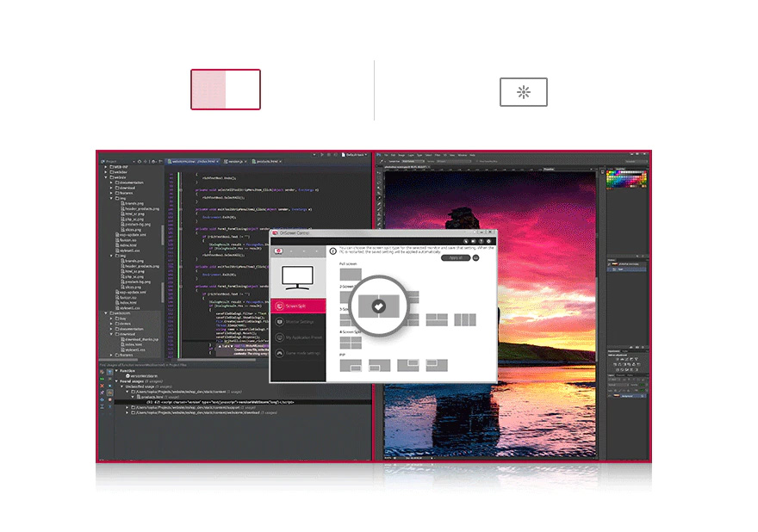Choose the Full screen layout thumbnail
The image size is (758, 532).
351,275
